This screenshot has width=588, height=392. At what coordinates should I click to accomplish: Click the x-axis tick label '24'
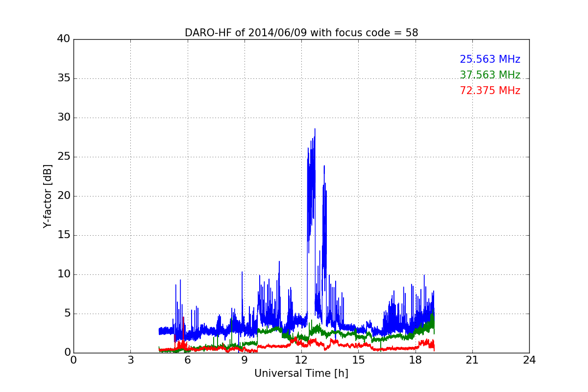(529, 360)
